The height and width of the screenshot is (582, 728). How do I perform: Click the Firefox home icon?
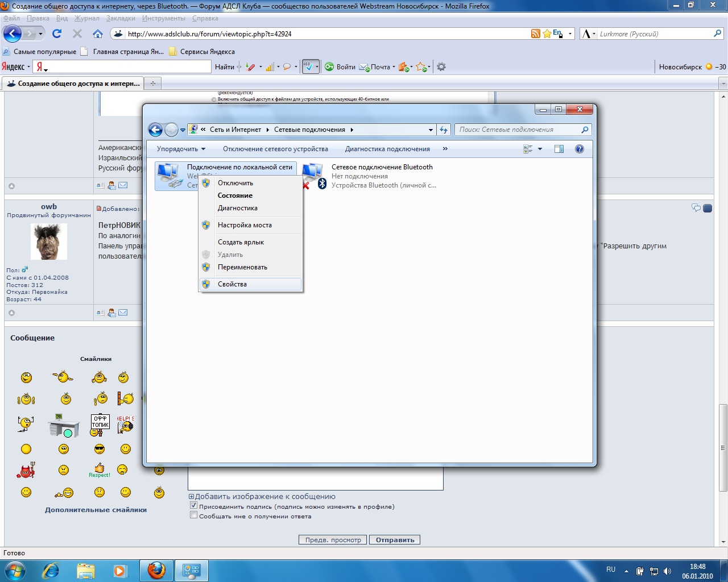pyautogui.click(x=98, y=34)
